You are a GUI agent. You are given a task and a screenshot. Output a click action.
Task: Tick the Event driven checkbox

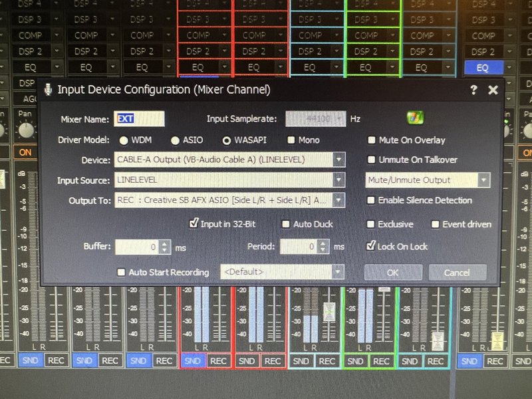click(x=435, y=224)
